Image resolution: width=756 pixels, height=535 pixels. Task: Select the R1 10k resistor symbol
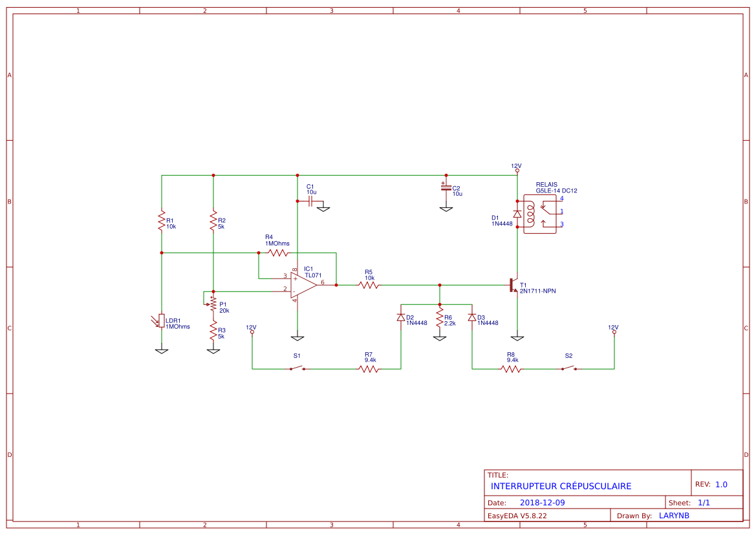[162, 220]
